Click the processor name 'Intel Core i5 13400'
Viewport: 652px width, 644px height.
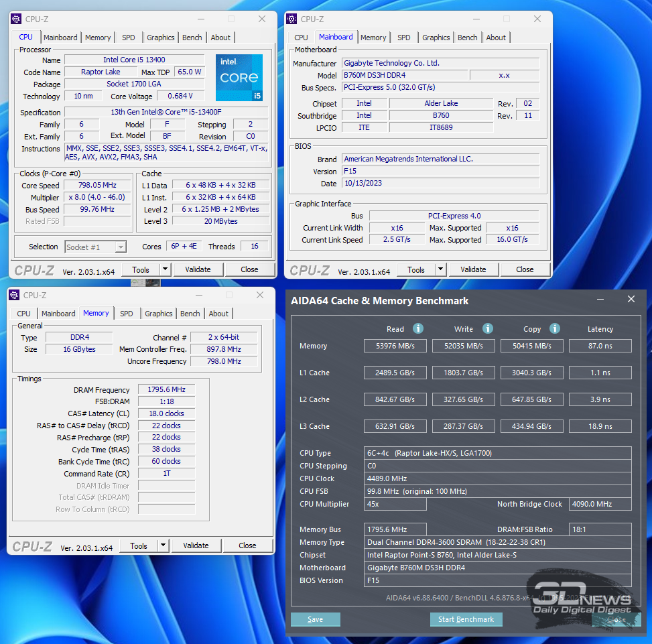(134, 60)
